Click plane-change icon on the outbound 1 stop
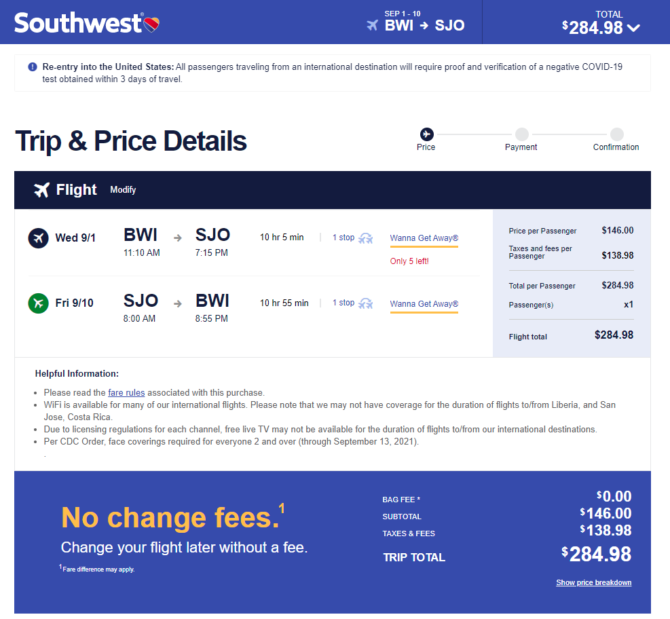This screenshot has width=670, height=619. pyautogui.click(x=365, y=238)
